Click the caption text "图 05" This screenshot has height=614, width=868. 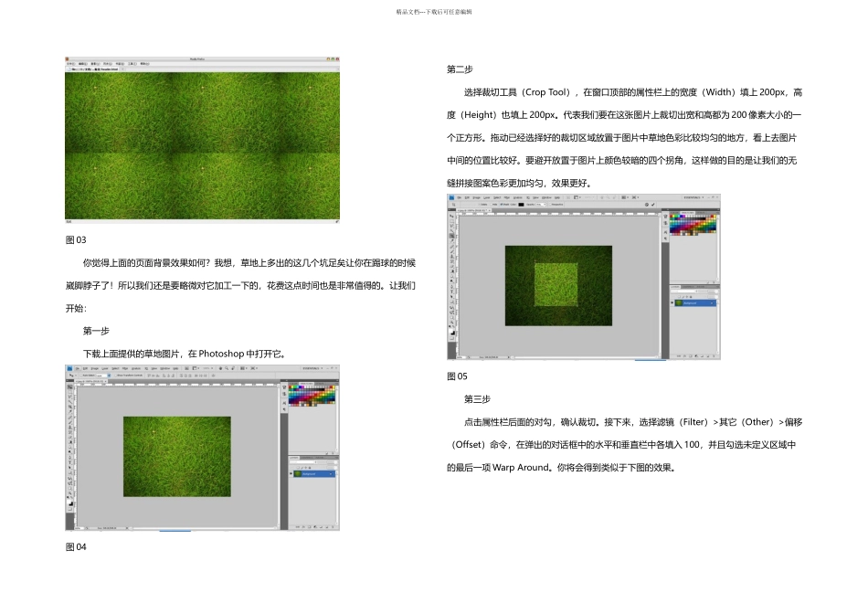pos(457,376)
